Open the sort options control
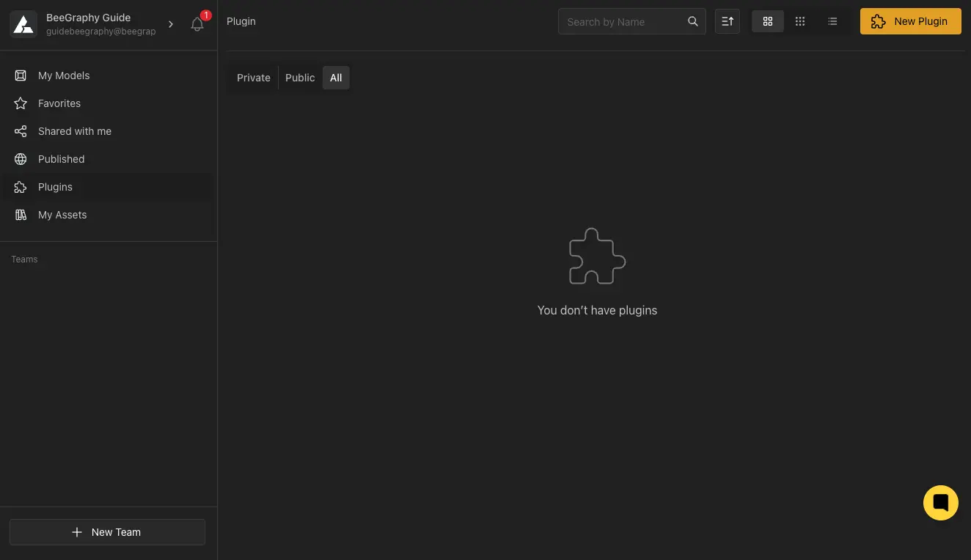Image resolution: width=971 pixels, height=560 pixels. (x=727, y=21)
